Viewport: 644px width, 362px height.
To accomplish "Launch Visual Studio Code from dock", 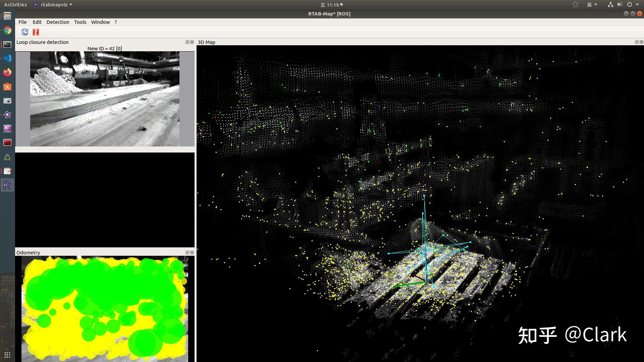I will [7, 58].
